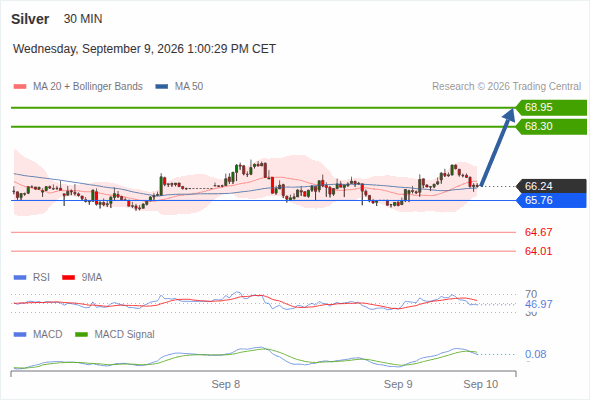Click the RSI legend color marker

[20, 278]
